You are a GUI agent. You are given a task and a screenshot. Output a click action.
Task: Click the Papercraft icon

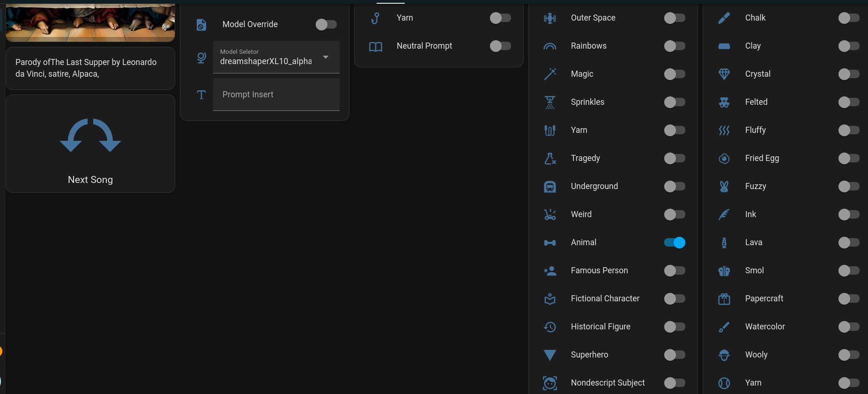click(724, 299)
